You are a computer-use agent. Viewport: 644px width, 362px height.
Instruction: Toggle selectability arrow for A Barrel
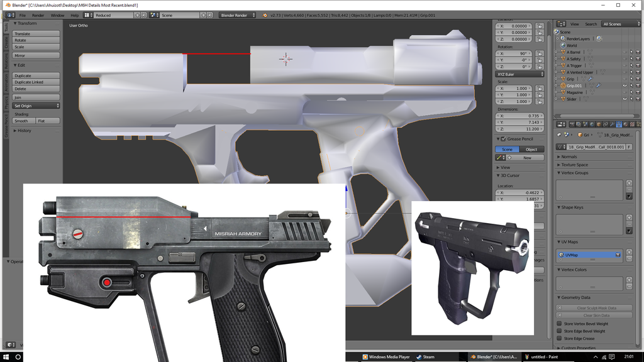pyautogui.click(x=631, y=52)
